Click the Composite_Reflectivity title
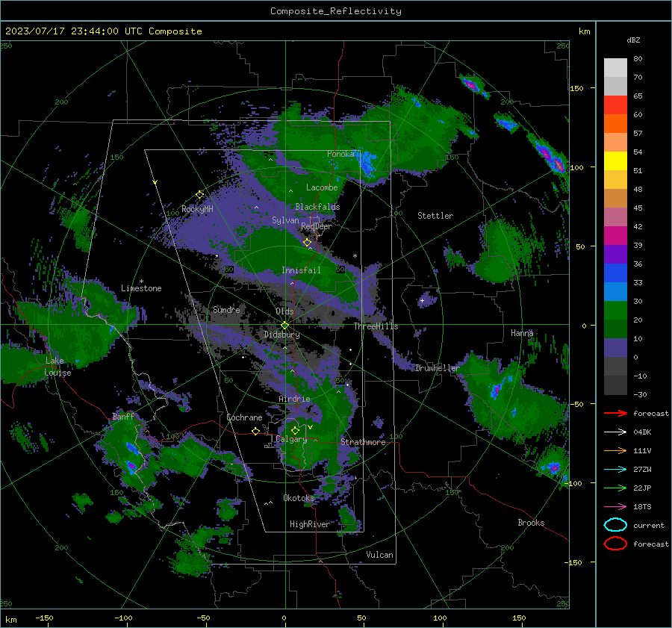This screenshot has width=672, height=628. [336, 11]
